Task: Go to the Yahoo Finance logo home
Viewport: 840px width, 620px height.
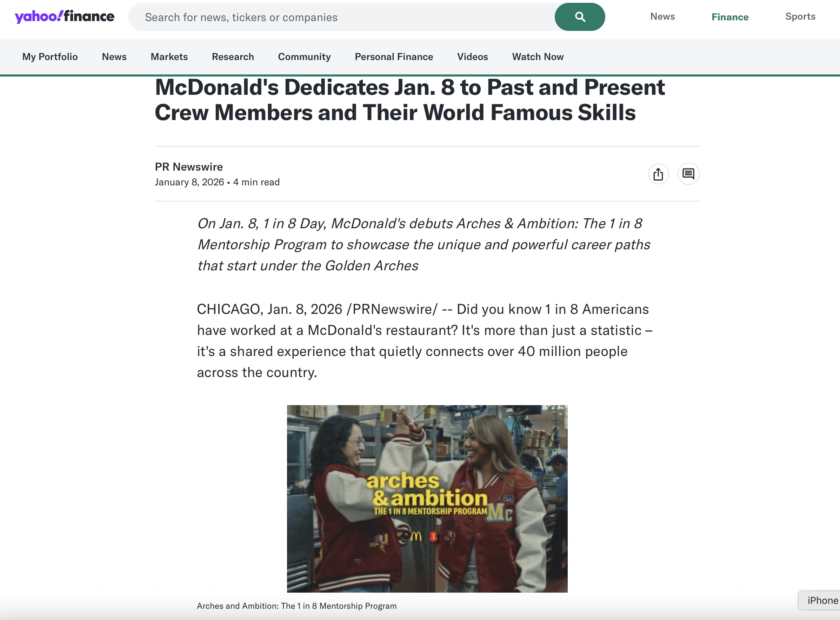Action: click(x=65, y=17)
